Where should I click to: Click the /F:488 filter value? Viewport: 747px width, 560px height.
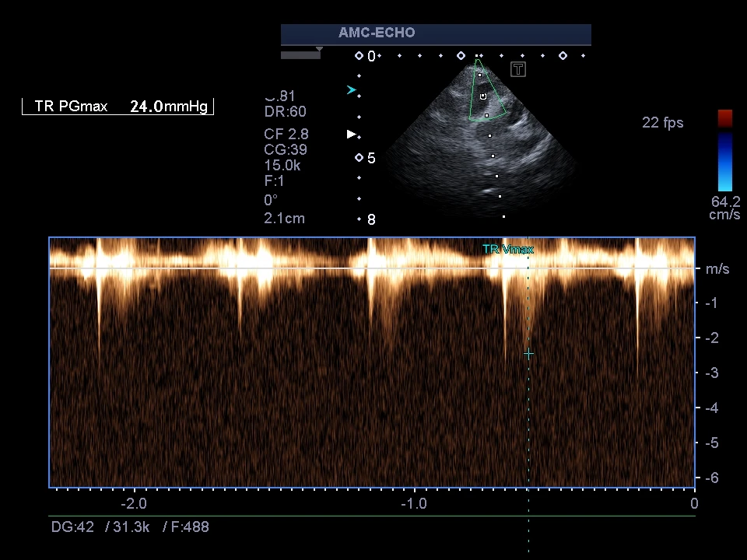tap(186, 527)
